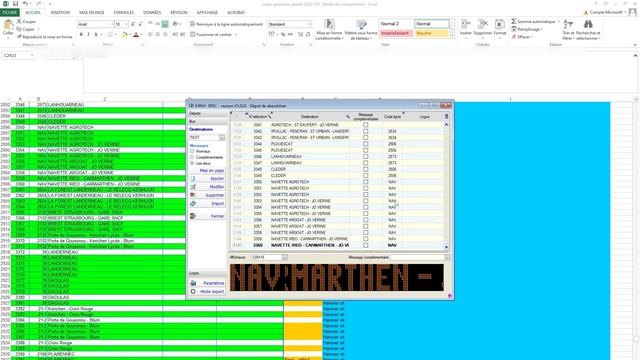Click the Supprimer cells icon in ribbon
This screenshot has height=360, width=640.
483,24
